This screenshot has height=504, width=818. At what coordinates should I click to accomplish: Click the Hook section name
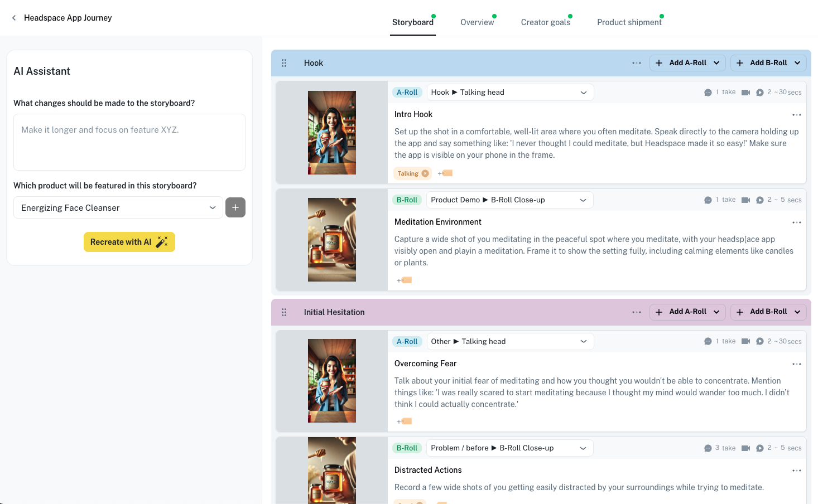(x=314, y=63)
